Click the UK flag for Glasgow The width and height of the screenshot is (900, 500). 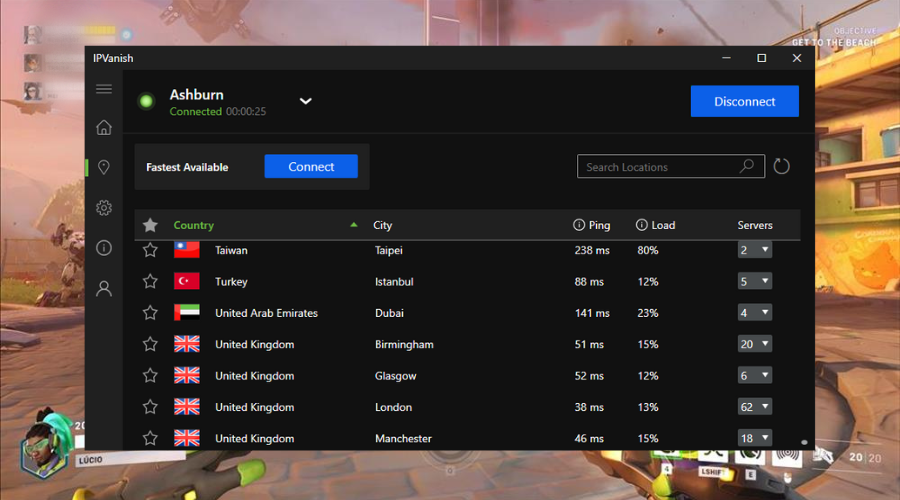coord(187,375)
